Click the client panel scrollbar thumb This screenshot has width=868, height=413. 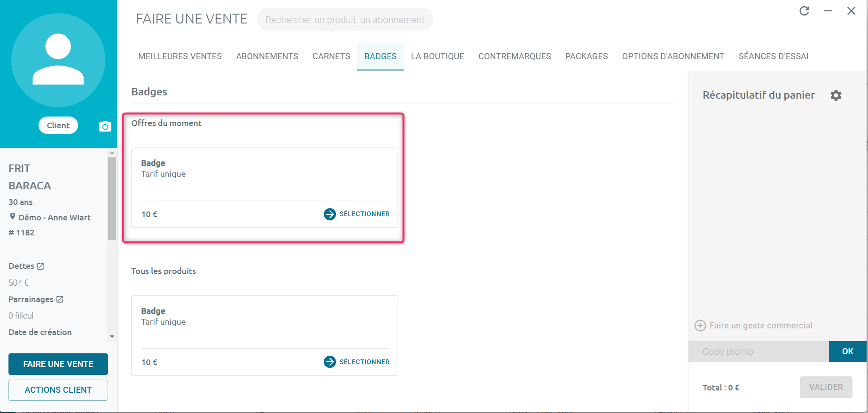click(112, 199)
